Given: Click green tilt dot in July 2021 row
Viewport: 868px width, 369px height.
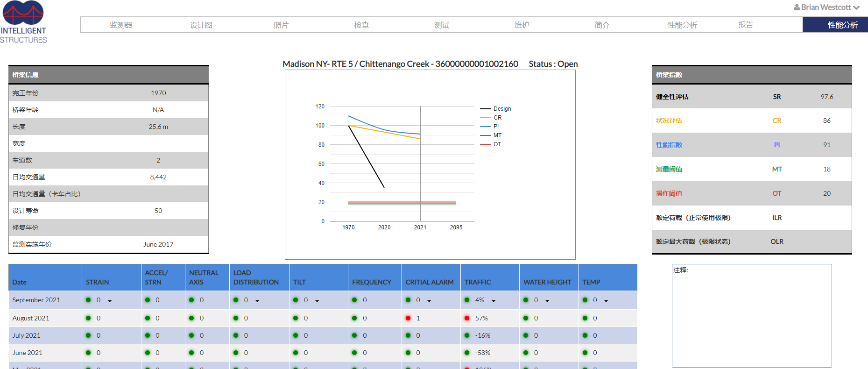Looking at the screenshot, I should [296, 335].
